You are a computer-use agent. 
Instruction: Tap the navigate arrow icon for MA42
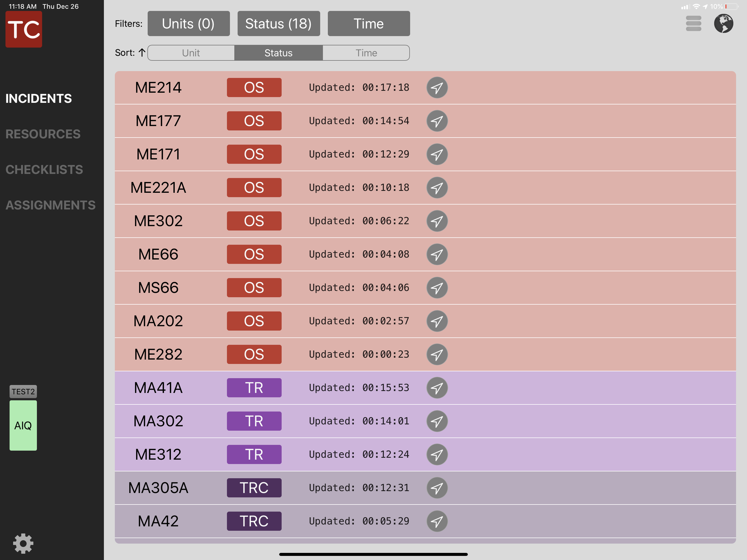(x=437, y=521)
